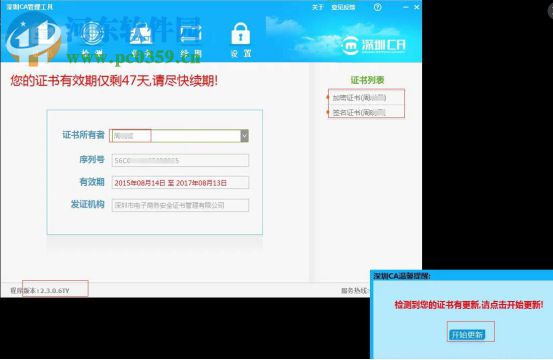This screenshot has width=553, height=360.
Task: Open the 意见反馈 feedback menu item
Action: pyautogui.click(x=343, y=7)
